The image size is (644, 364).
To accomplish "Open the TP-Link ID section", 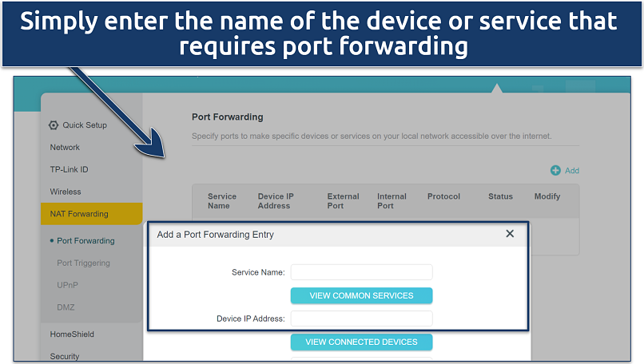I will click(69, 169).
